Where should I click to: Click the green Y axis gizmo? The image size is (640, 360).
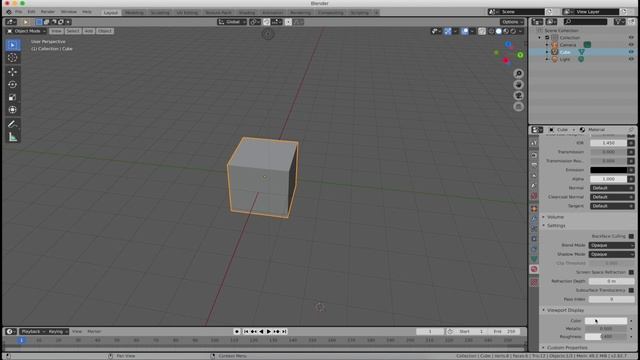[520, 55]
